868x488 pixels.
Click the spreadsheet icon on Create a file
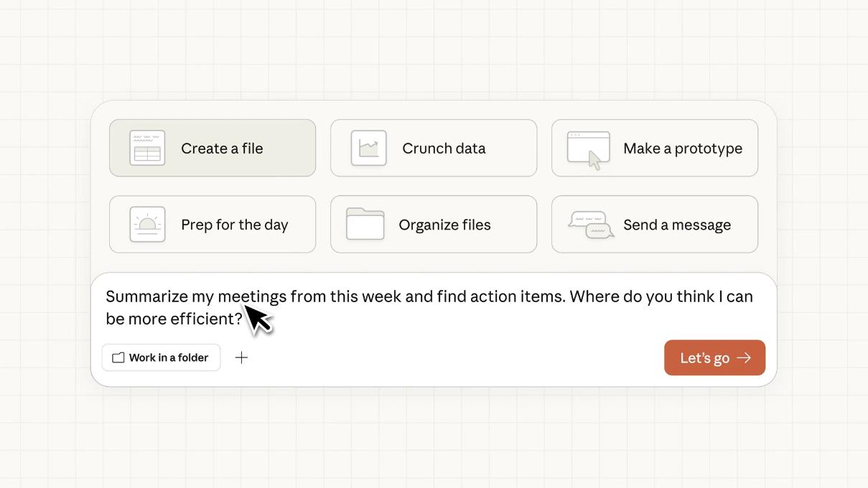(x=147, y=148)
